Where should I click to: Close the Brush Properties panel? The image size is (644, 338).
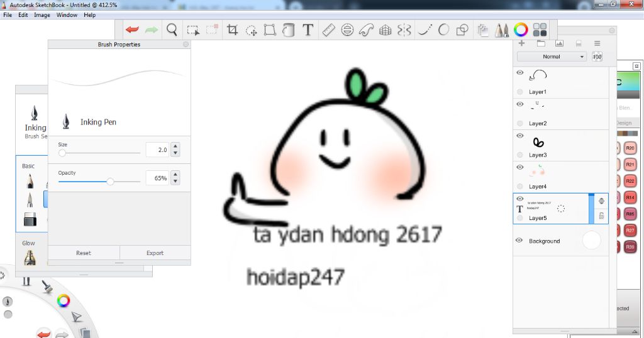(186, 44)
